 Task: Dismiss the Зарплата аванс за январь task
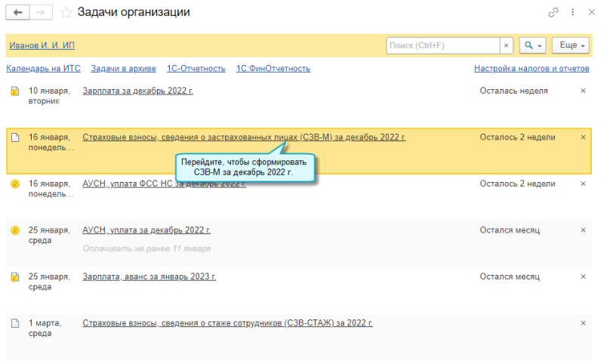(x=583, y=276)
